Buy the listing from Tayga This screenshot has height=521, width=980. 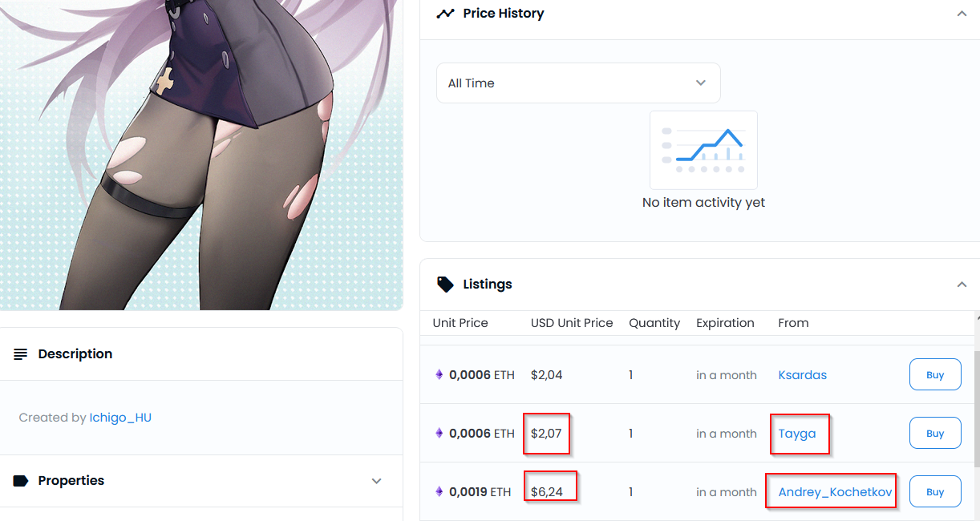pos(935,433)
